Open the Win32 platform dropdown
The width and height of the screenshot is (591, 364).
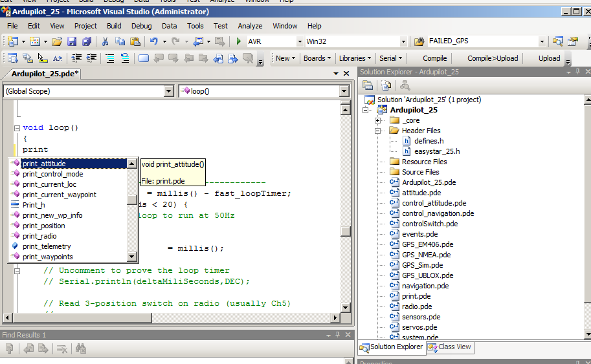(x=403, y=41)
